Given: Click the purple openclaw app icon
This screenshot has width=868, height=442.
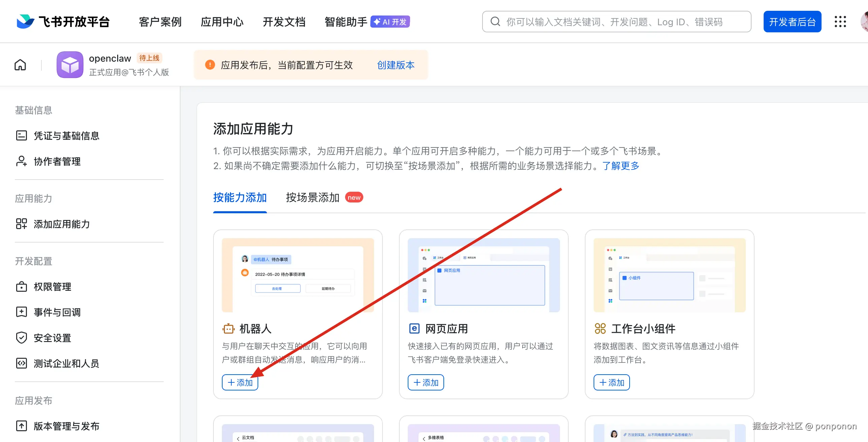Looking at the screenshot, I should (70, 65).
